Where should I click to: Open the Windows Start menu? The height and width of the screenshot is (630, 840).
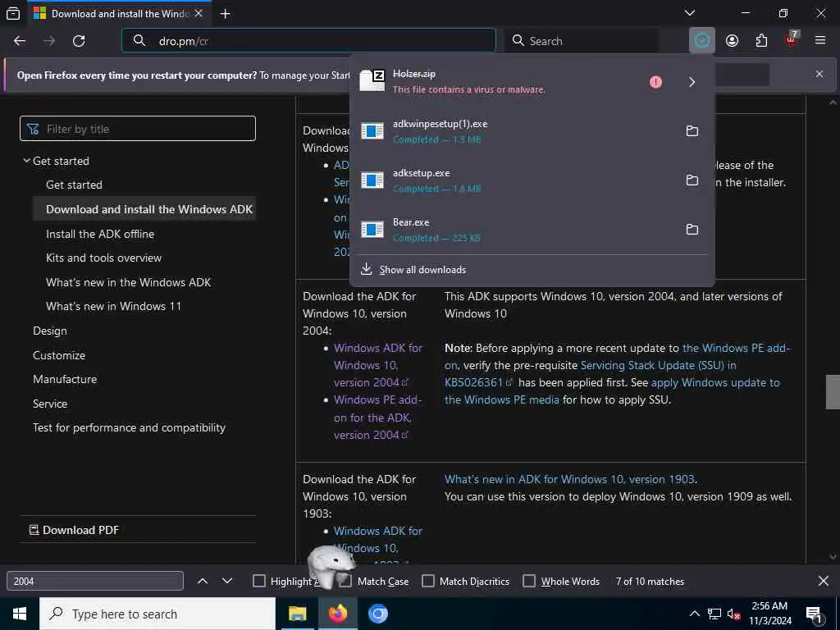click(20, 614)
